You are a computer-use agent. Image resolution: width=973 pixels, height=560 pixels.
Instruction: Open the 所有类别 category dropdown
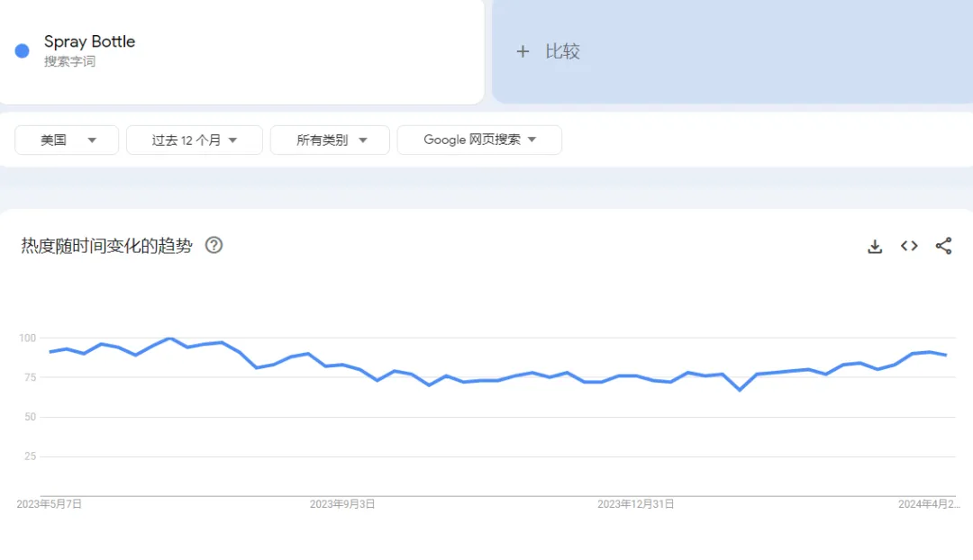click(x=330, y=140)
